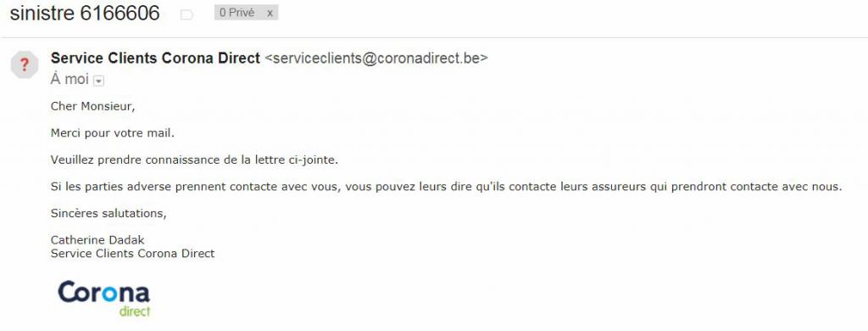Click the Sincères salutations closing line
This screenshot has width=868, height=331.
(108, 213)
